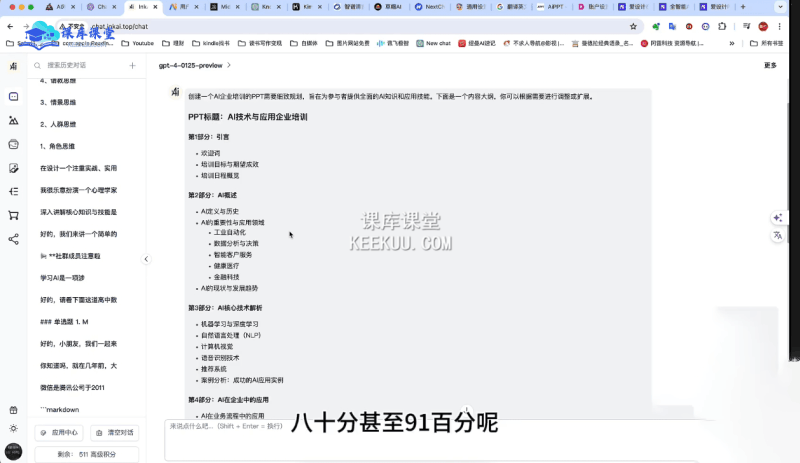
Task: Click the floating AI sparkle icon
Action: click(x=778, y=218)
